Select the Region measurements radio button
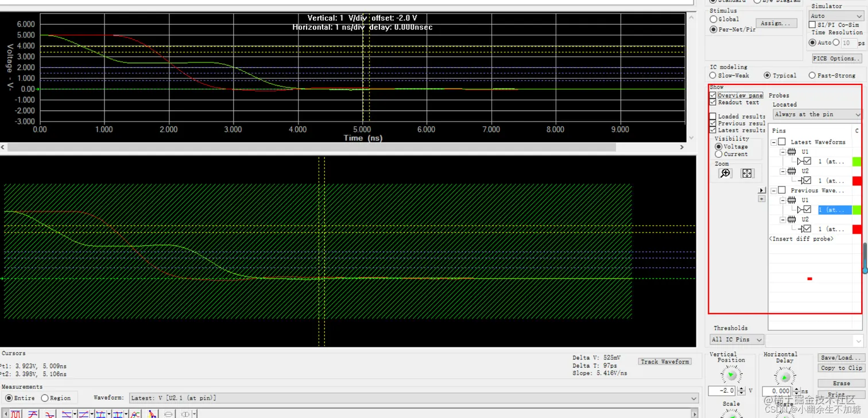The height and width of the screenshot is (418, 868). (x=44, y=398)
